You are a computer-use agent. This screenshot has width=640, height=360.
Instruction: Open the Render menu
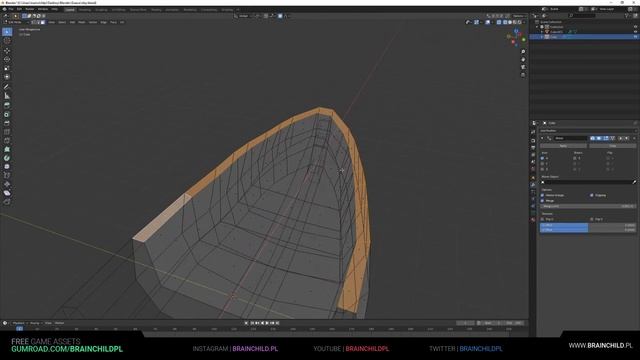point(30,9)
